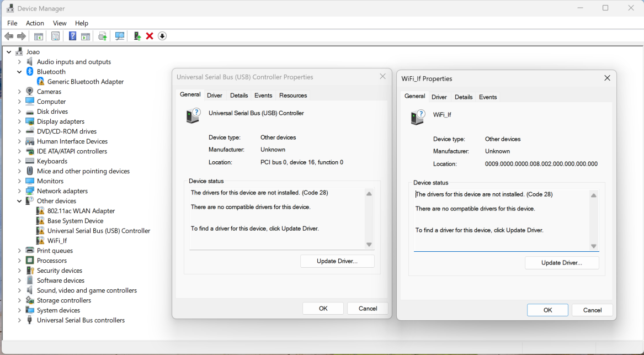Image resolution: width=644 pixels, height=355 pixels.
Task: Click the red X Uninstall device icon
Action: [150, 36]
